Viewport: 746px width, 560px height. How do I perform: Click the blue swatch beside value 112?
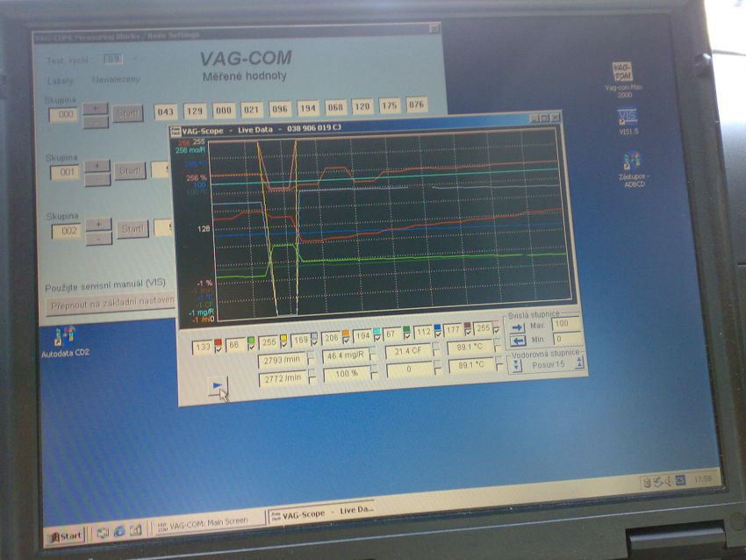(x=437, y=327)
